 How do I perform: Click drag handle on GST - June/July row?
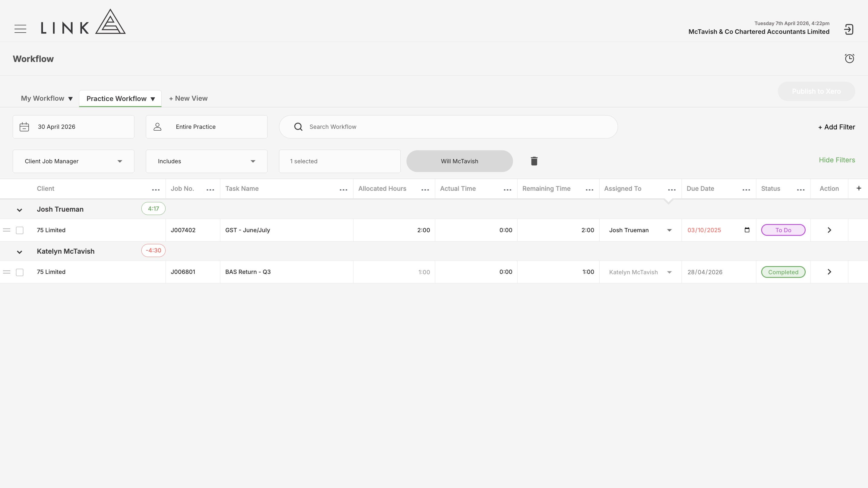[x=7, y=230]
